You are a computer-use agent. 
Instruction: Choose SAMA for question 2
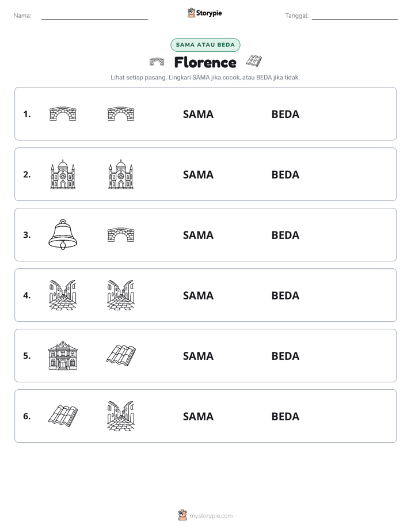click(198, 174)
